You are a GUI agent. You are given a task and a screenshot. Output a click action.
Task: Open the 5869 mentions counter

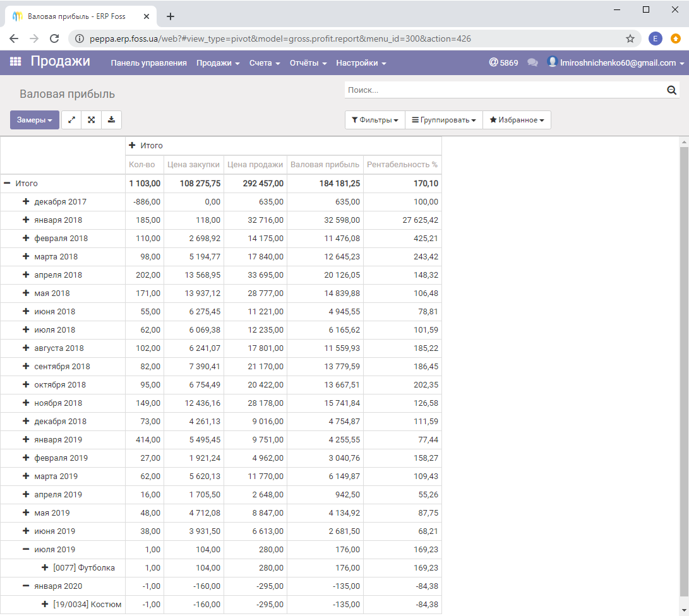click(x=503, y=62)
